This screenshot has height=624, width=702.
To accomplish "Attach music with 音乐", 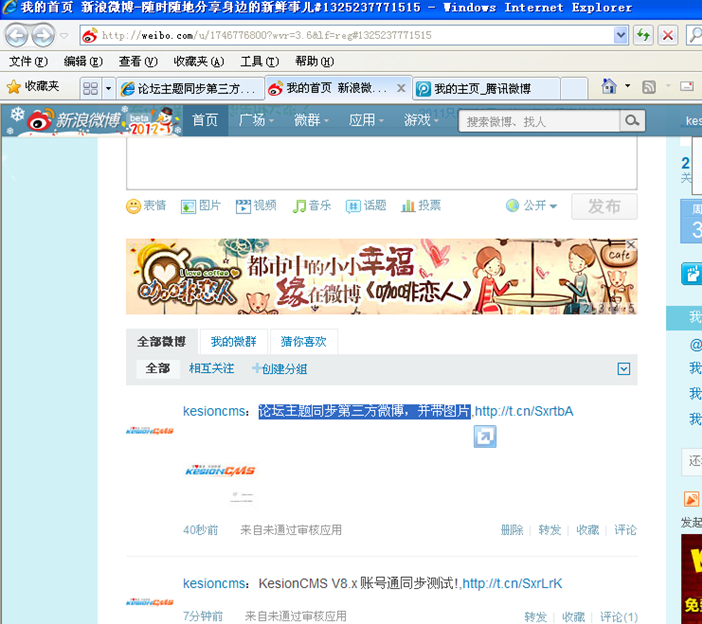I will pyautogui.click(x=312, y=206).
